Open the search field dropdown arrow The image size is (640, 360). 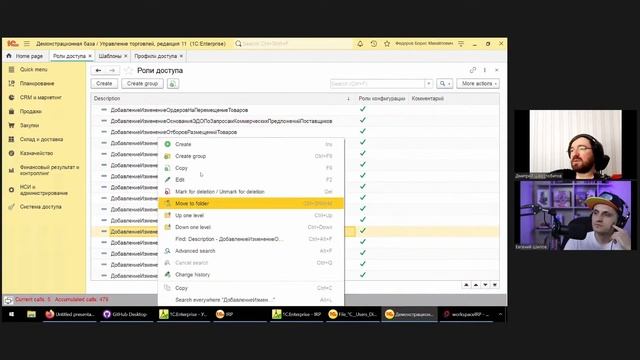pos(429,84)
